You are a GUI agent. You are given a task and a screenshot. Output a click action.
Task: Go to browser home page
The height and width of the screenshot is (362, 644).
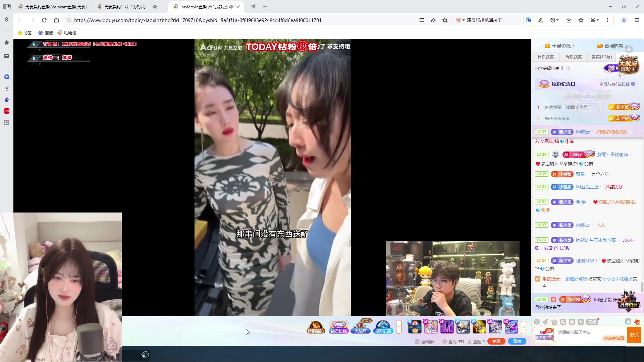(x=56, y=20)
